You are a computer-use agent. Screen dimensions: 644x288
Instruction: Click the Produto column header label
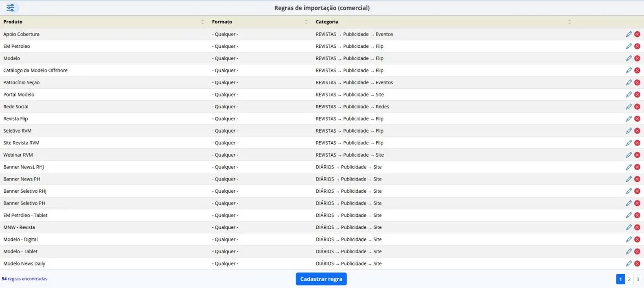[13, 22]
